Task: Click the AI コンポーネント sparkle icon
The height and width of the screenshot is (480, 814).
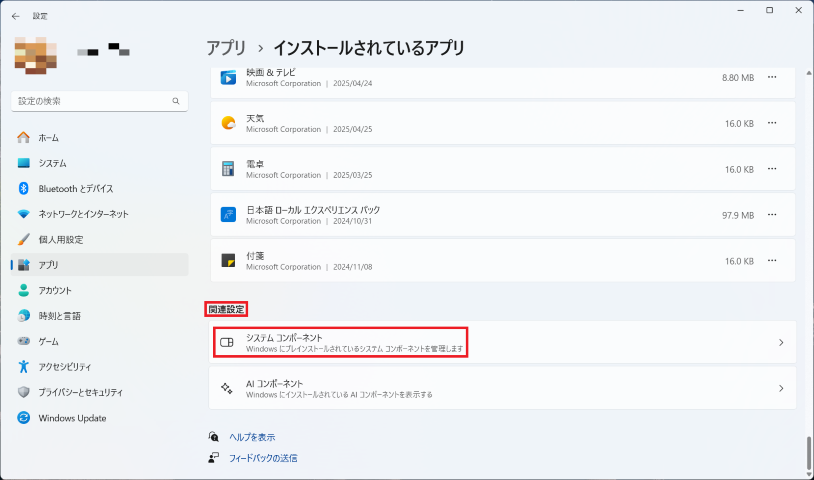Action: point(227,388)
